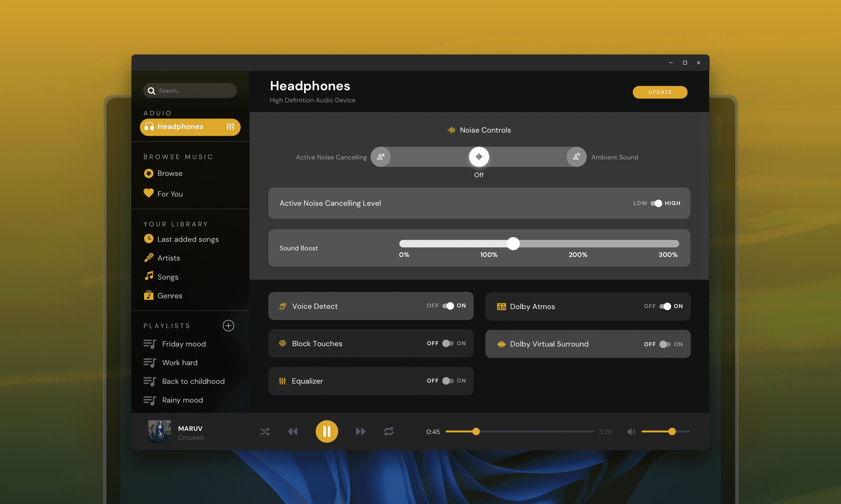Skip to the previous track
841x504 pixels.
293,432
